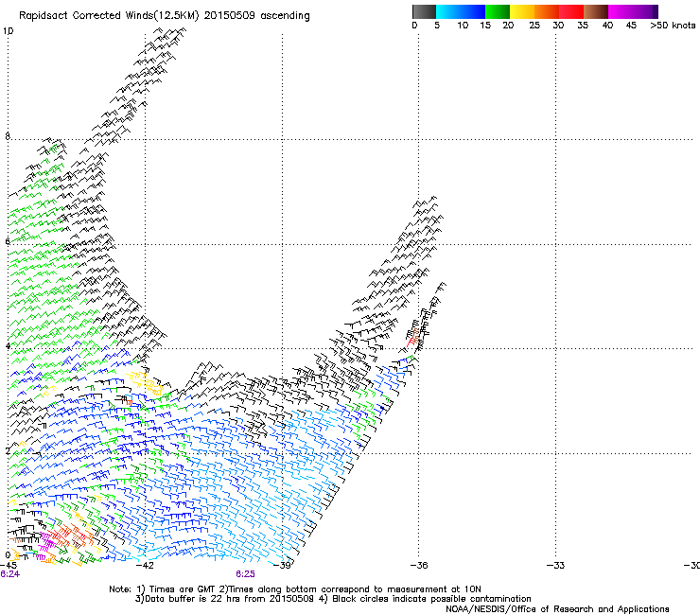Click the date text '20150509 ascending'
The height and width of the screenshot is (615, 700).
pyautogui.click(x=256, y=16)
